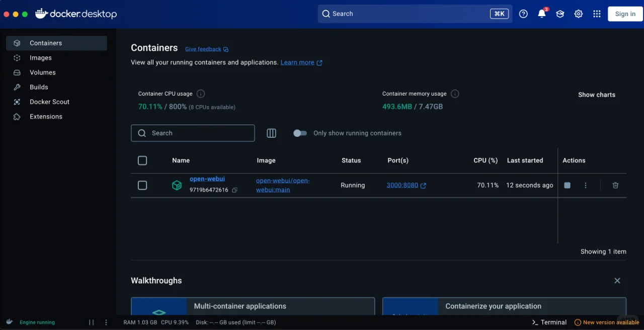Viewport: 644px width, 330px height.
Task: Tick the open-webui row checkbox
Action: pyautogui.click(x=142, y=186)
